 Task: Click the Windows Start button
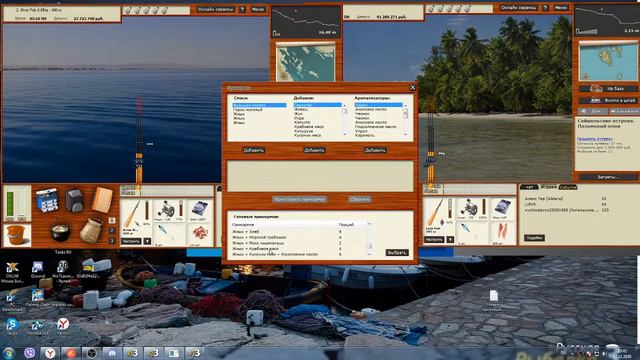pyautogui.click(x=9, y=353)
